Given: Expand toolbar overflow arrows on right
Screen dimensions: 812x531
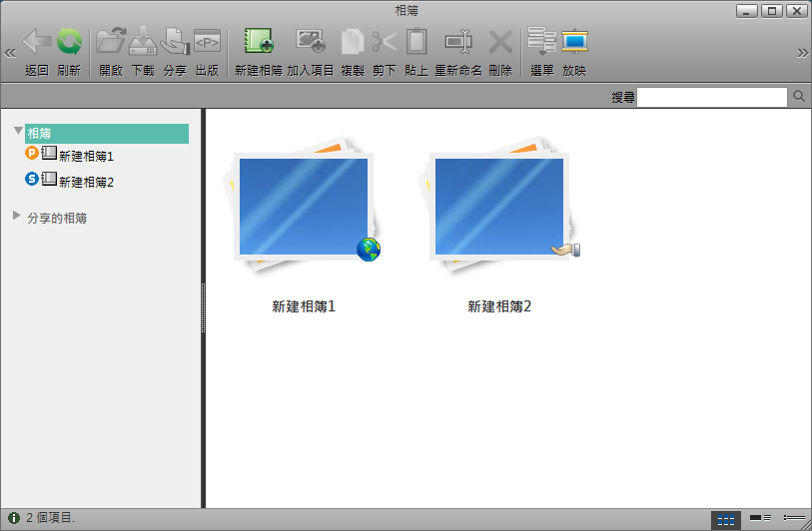Looking at the screenshot, I should pos(802,53).
